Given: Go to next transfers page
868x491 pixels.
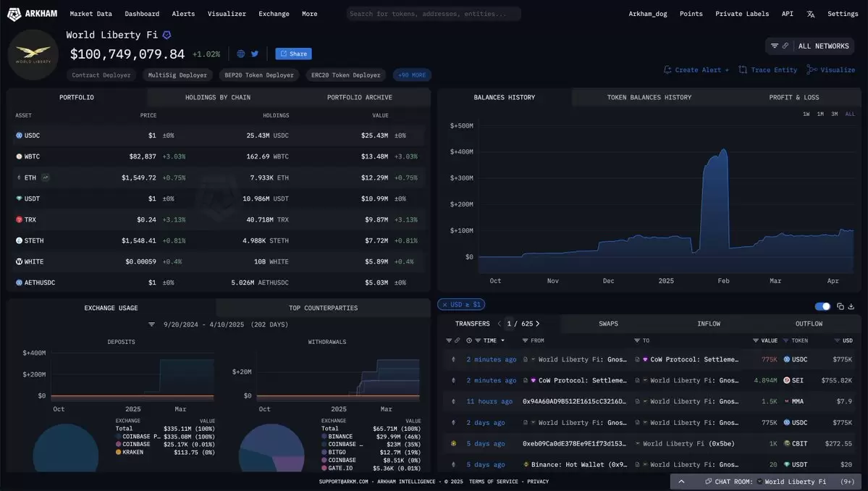Looking at the screenshot, I should pos(537,324).
